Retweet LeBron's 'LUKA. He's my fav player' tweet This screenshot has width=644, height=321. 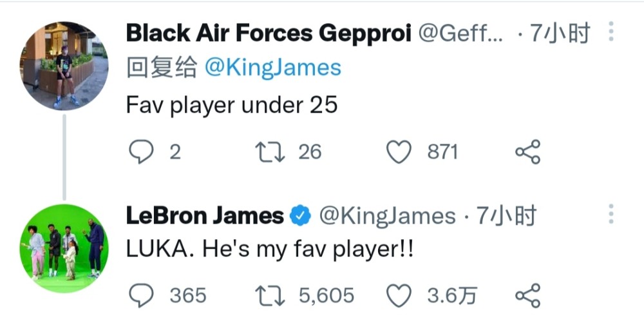coord(270,295)
